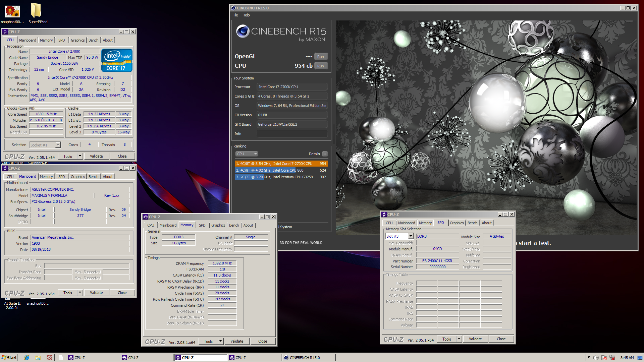Click the red grid icon in the quick launch
The image size is (644, 362).
[x=49, y=358]
